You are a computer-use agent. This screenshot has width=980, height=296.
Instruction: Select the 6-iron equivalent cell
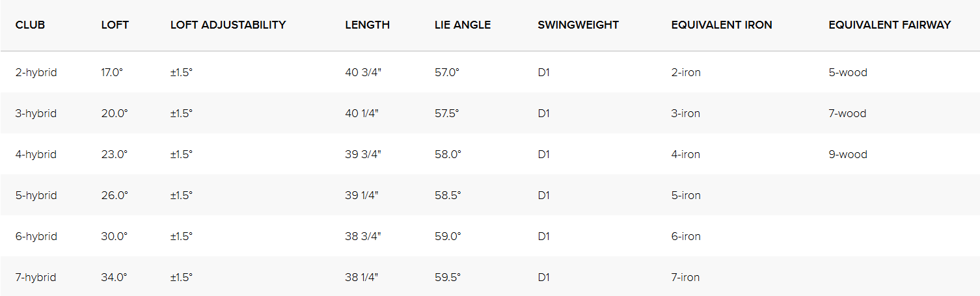[x=686, y=236]
